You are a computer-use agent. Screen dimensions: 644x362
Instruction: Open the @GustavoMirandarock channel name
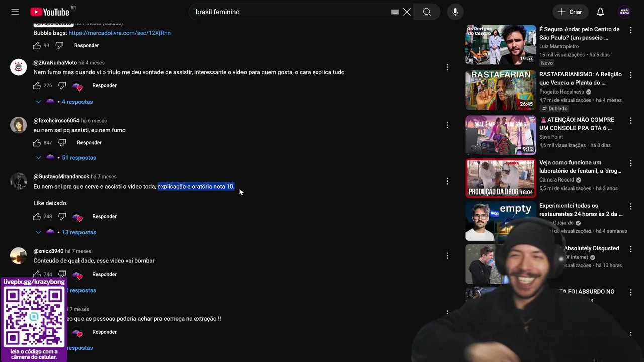click(61, 177)
